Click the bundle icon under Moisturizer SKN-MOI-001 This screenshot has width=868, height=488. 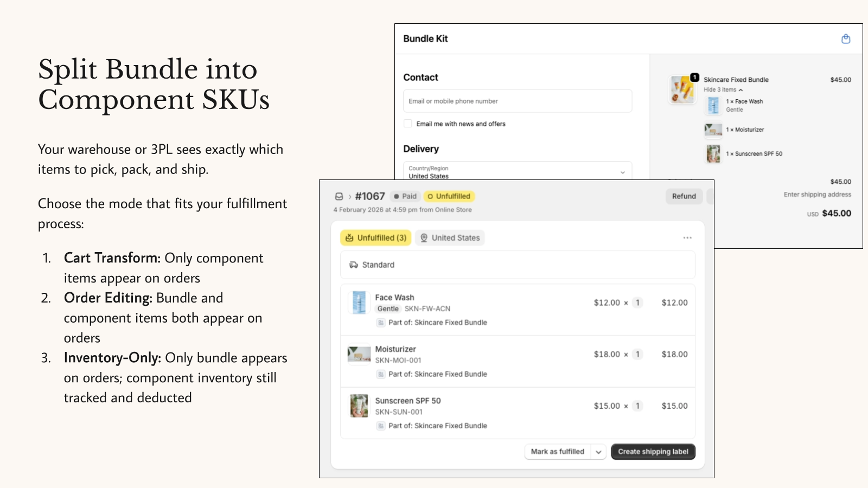381,374
